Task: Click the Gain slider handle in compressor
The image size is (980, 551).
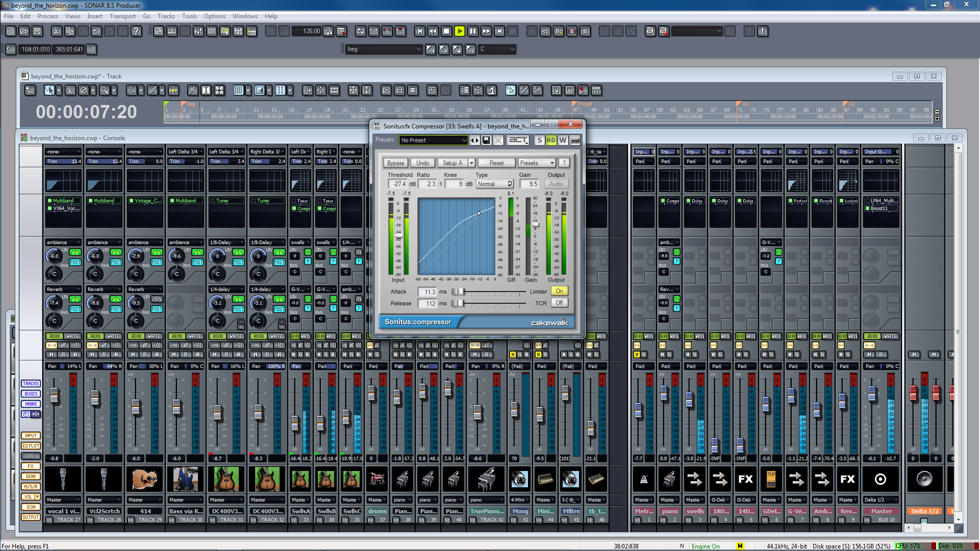Action: tap(535, 224)
